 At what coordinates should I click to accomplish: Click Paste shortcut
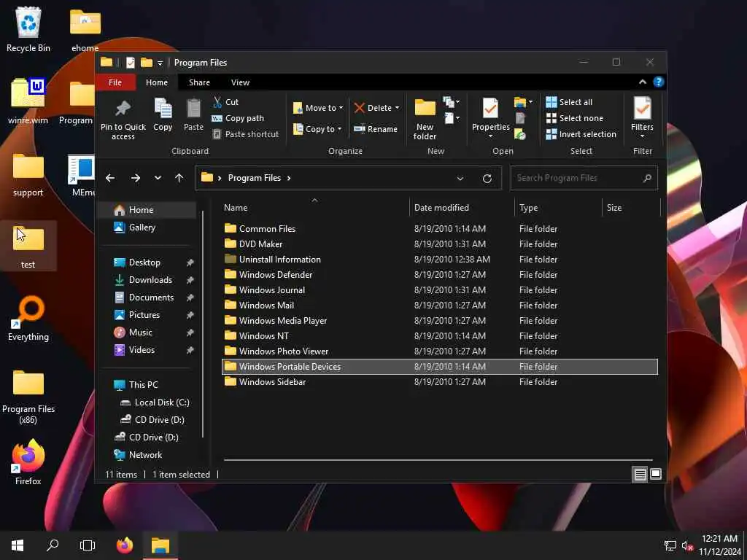coord(245,134)
